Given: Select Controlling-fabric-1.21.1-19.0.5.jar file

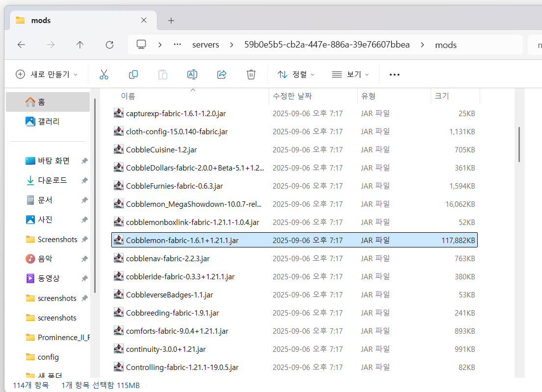Looking at the screenshot, I should pyautogui.click(x=294, y=367).
